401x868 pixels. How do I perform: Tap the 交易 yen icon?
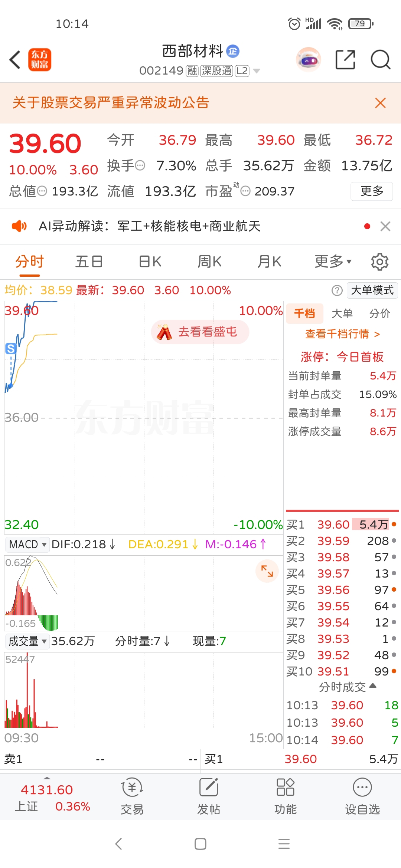132,787
